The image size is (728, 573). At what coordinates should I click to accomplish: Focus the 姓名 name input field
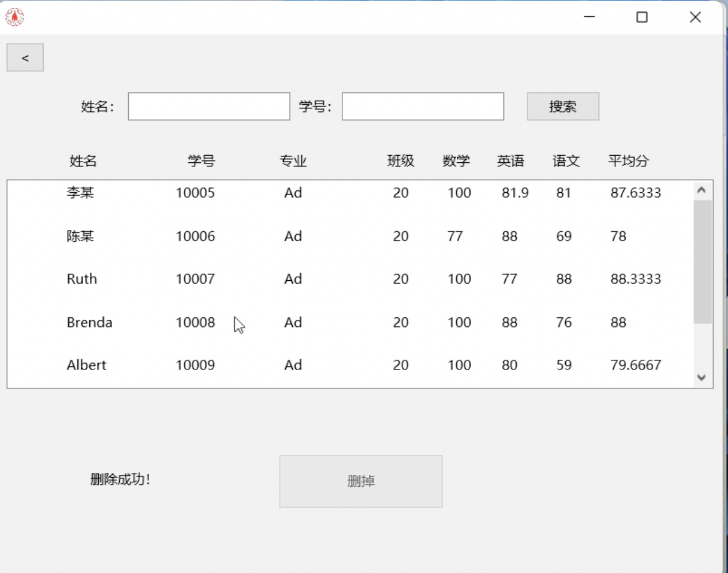pyautogui.click(x=209, y=107)
